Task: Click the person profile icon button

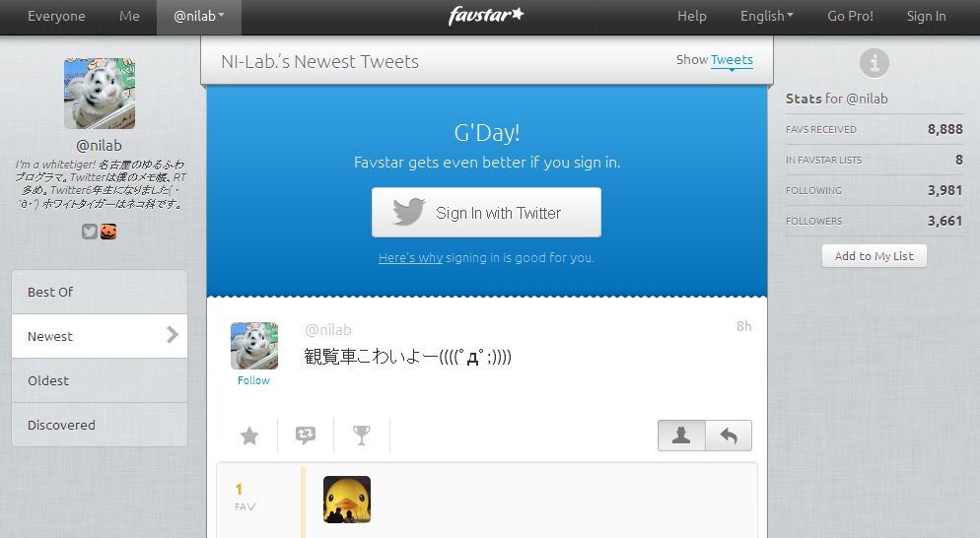Action: 681,436
